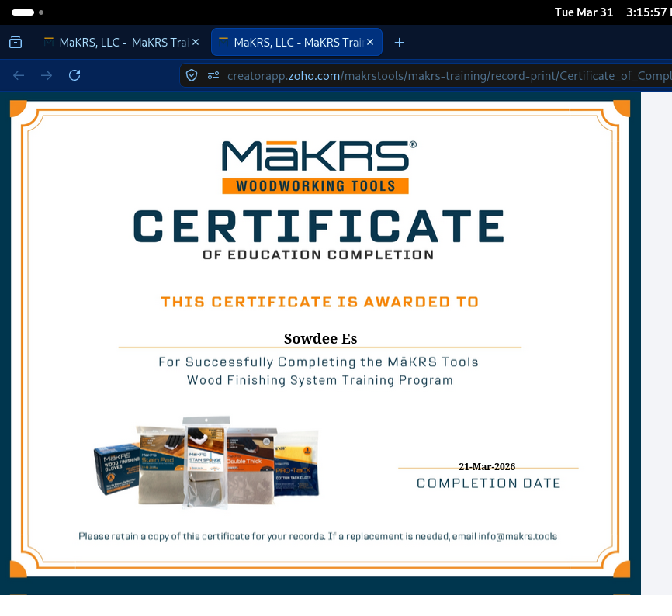672x616 pixels.
Task: Close the active MaKRS Training tab
Action: [370, 42]
